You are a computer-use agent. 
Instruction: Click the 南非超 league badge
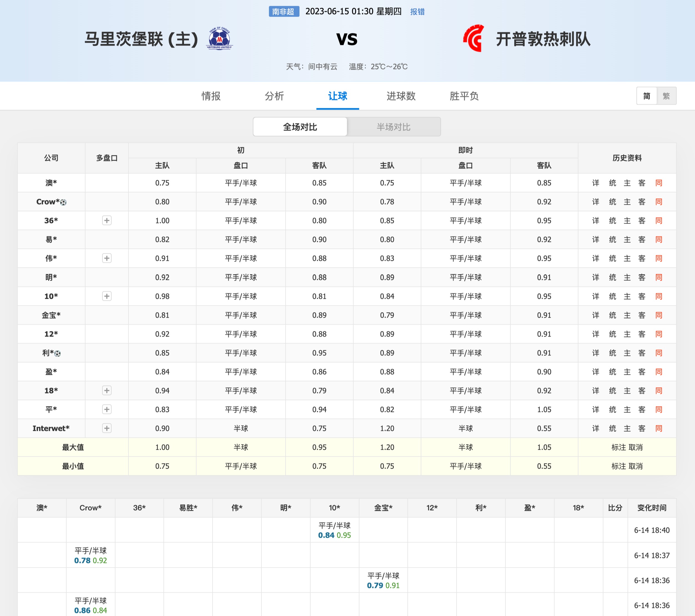[284, 12]
